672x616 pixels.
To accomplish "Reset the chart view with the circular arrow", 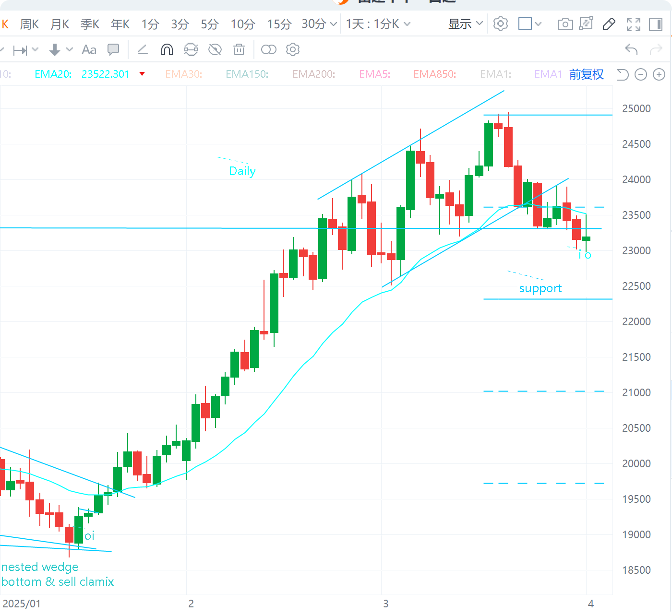I will click(x=623, y=74).
